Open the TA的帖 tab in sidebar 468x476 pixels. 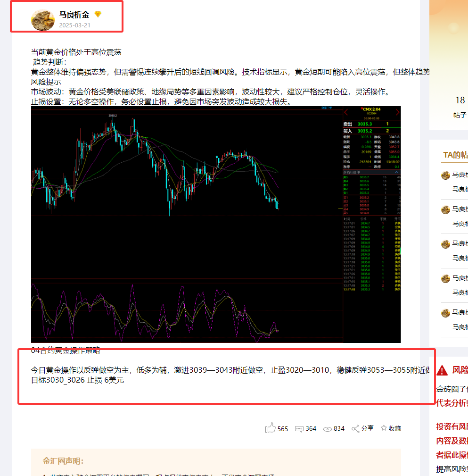coord(455,155)
